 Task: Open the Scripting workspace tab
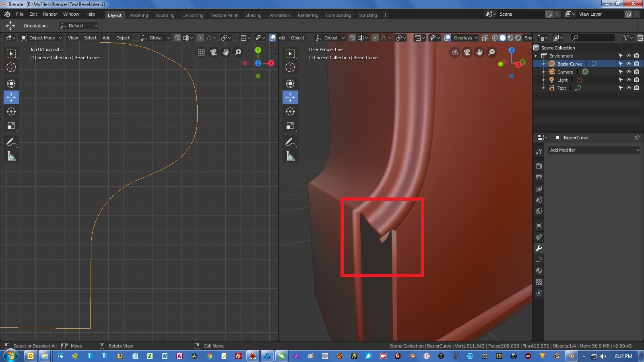pos(368,15)
